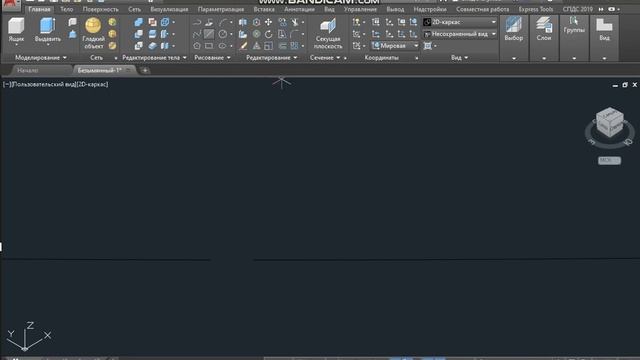Expand the Сечение panel
The image size is (640, 360).
pos(325,58)
